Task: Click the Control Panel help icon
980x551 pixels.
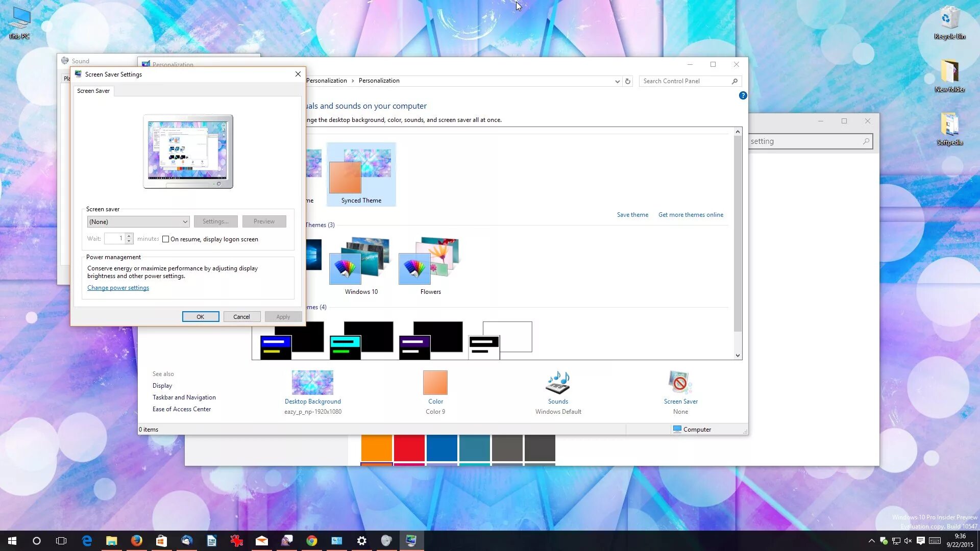Action: (743, 95)
